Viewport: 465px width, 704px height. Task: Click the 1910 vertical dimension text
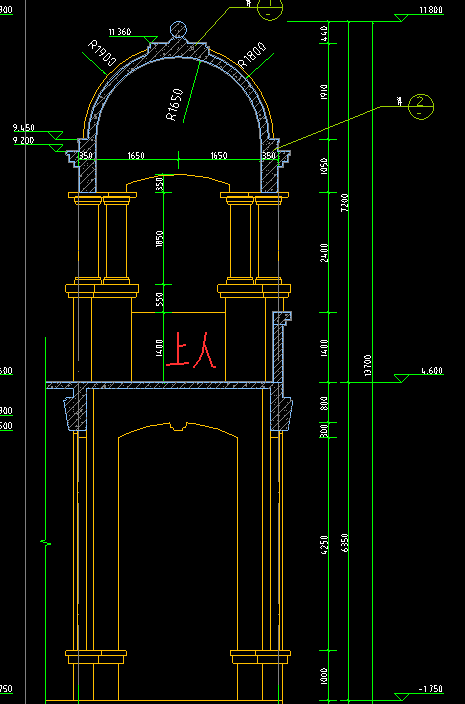[x=324, y=92]
